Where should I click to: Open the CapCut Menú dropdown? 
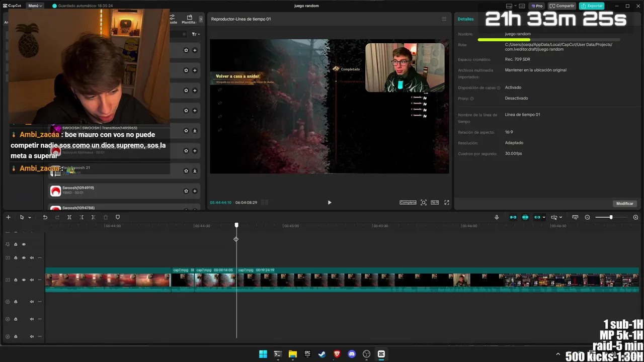click(35, 6)
